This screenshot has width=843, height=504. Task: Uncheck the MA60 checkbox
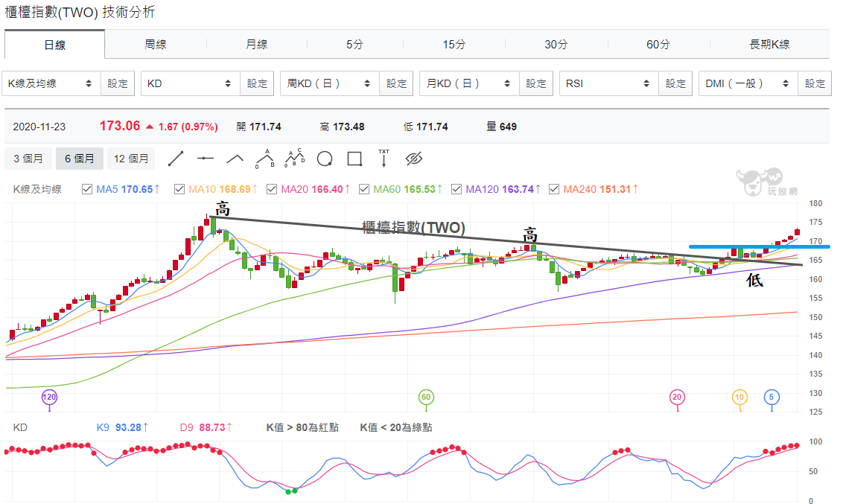[x=364, y=189]
